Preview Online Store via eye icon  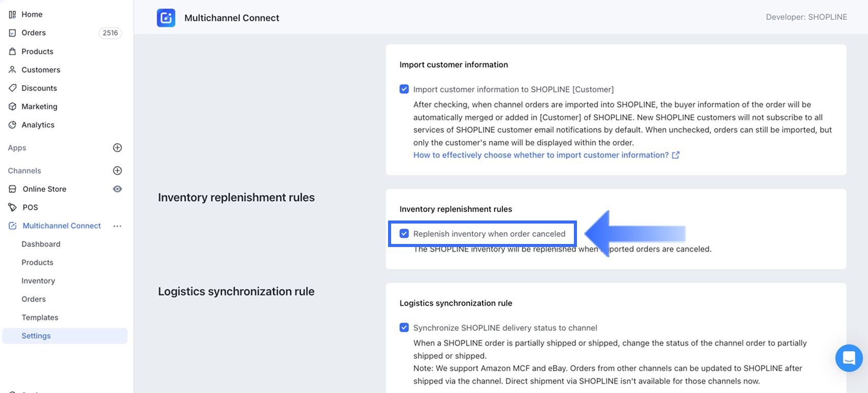117,189
